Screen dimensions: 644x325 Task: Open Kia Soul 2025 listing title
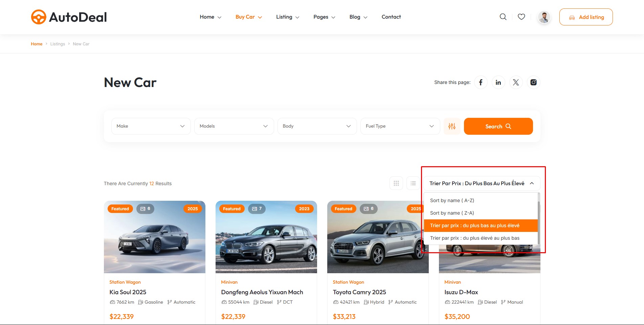(128, 292)
